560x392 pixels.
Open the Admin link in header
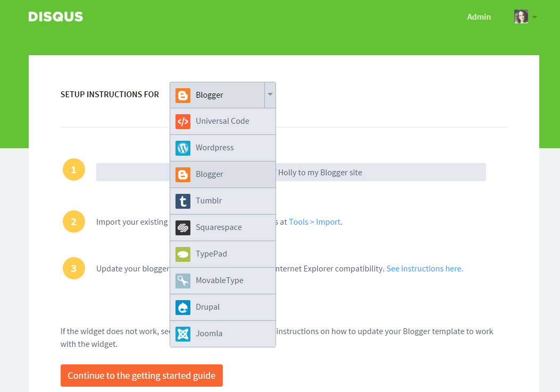pyautogui.click(x=479, y=17)
